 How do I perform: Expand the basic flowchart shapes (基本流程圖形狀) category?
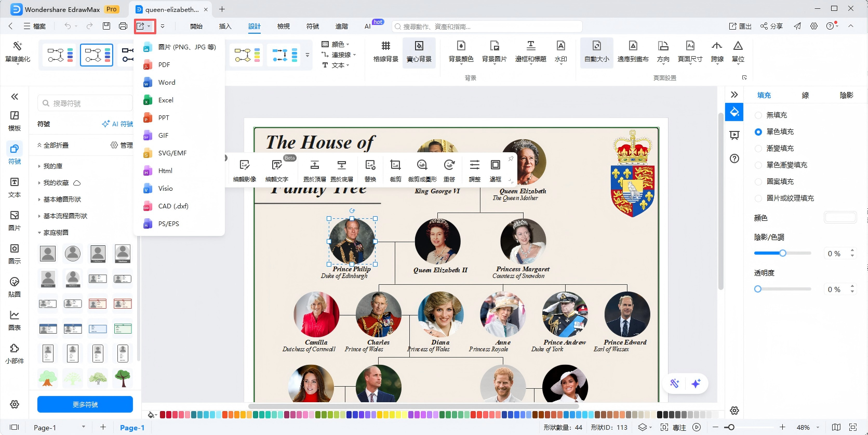[65, 216]
